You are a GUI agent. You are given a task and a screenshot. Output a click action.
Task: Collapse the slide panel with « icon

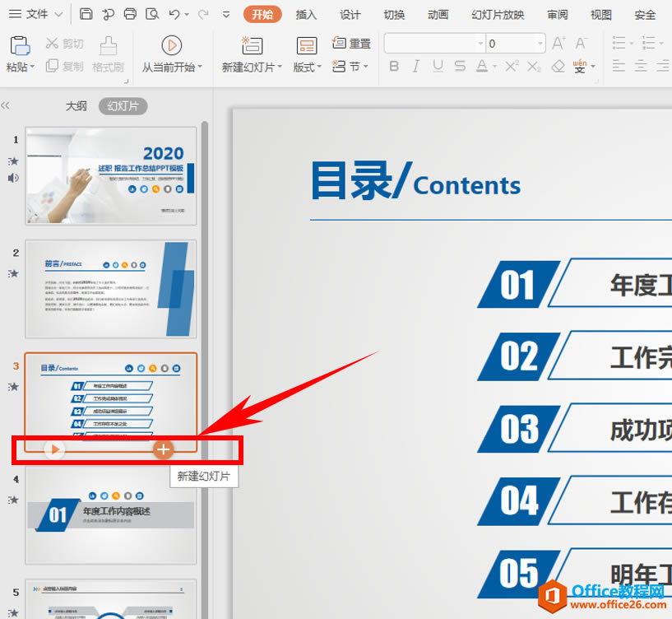5,105
